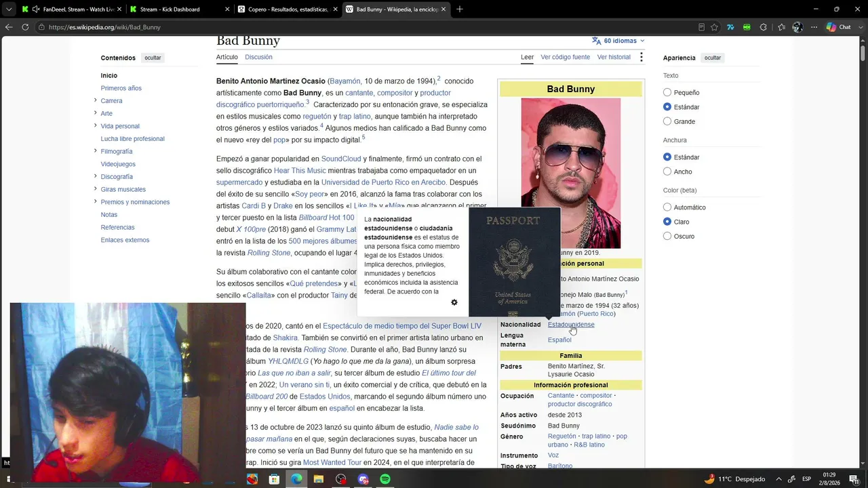Close the Stream - Kick Dashboard tab
This screenshot has height=488, width=868.
click(226, 9)
